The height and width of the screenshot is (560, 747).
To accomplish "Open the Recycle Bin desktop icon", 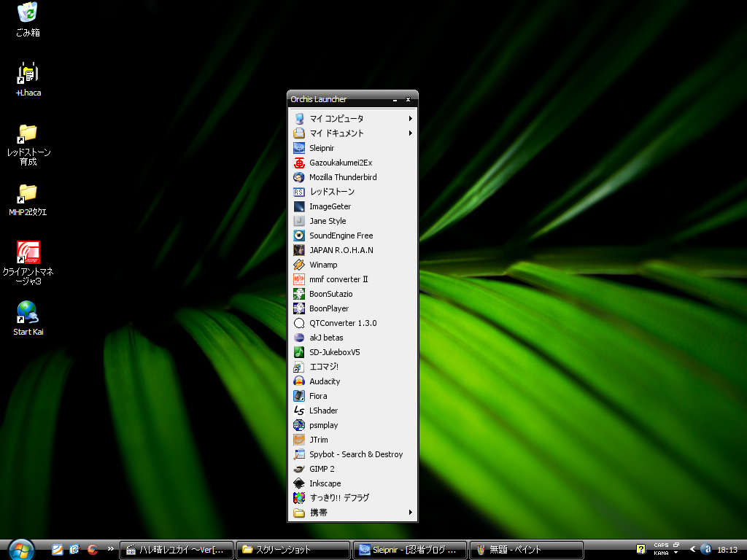I will [28, 19].
